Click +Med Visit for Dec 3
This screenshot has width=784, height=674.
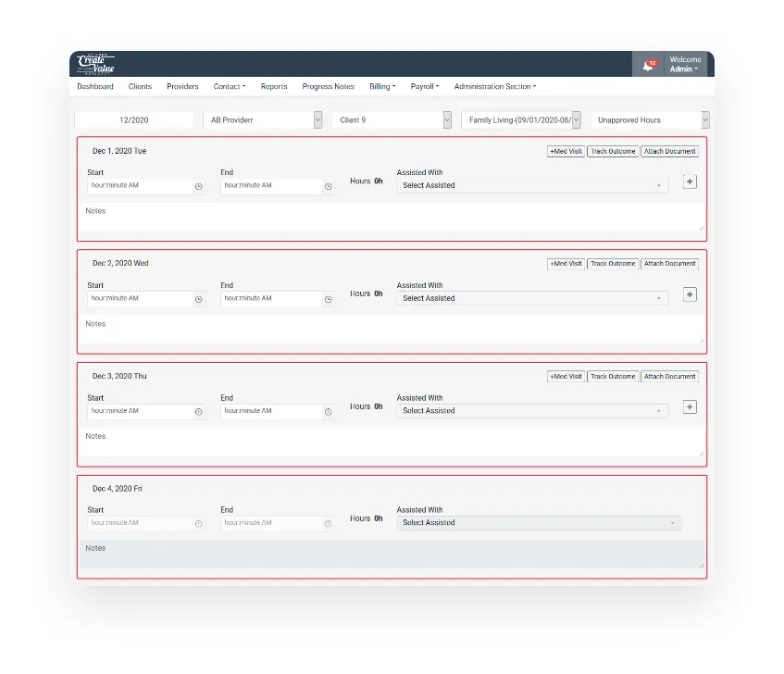(x=566, y=377)
